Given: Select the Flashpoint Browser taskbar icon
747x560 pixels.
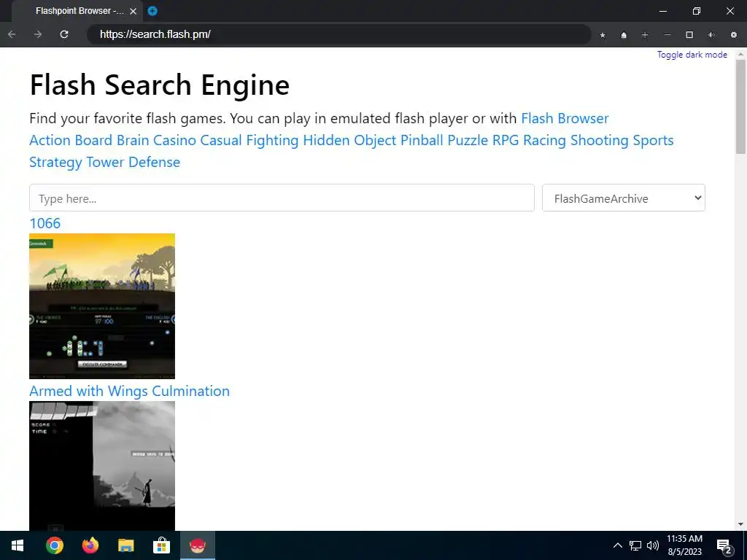Looking at the screenshot, I should (197, 545).
